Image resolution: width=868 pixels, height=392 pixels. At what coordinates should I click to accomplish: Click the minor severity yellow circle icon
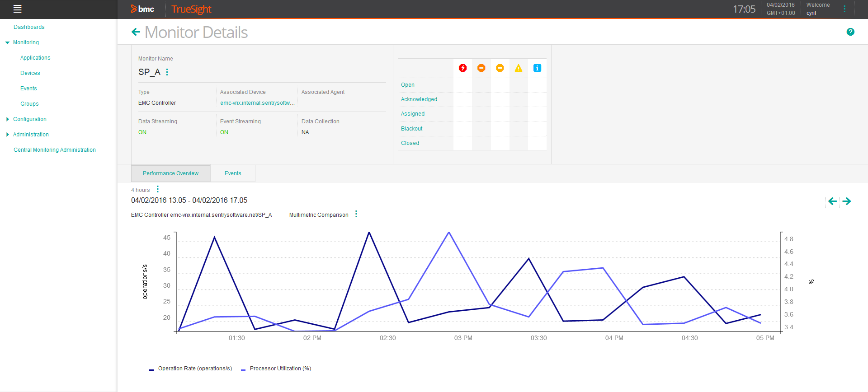tap(500, 68)
